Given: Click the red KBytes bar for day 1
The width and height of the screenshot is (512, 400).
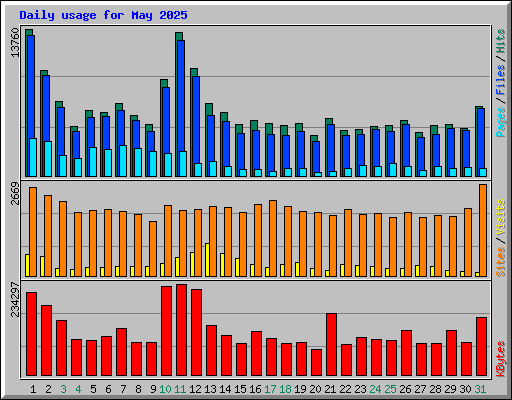Looking at the screenshot, I should tap(31, 334).
